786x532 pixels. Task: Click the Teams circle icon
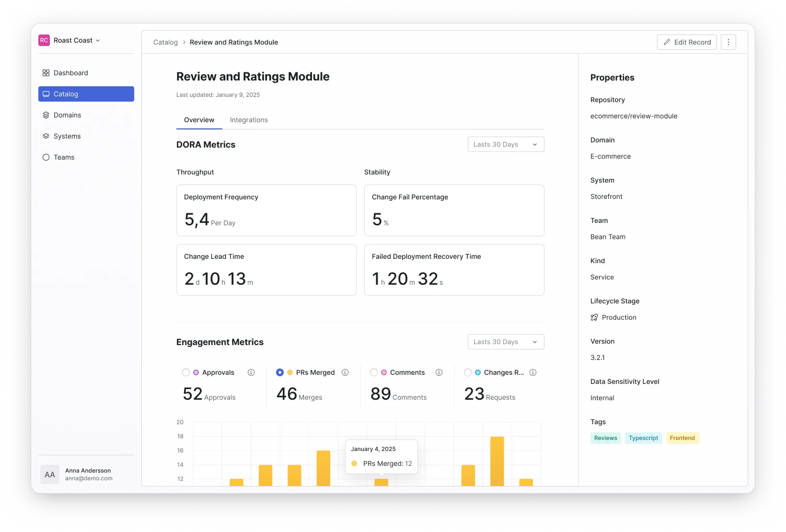point(46,157)
